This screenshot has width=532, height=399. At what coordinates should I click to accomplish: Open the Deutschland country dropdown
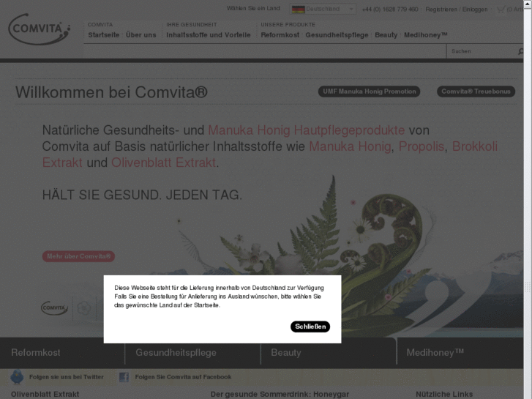coord(323,10)
